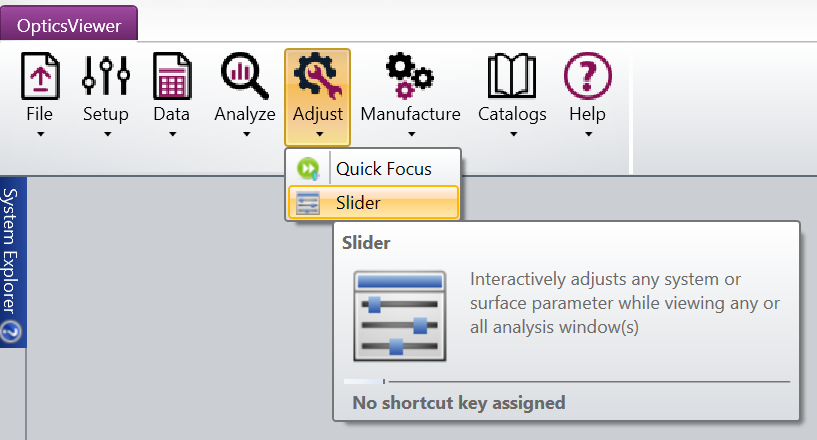Click the System Explorer help icon
Screen dimensions: 817x440
(12, 333)
